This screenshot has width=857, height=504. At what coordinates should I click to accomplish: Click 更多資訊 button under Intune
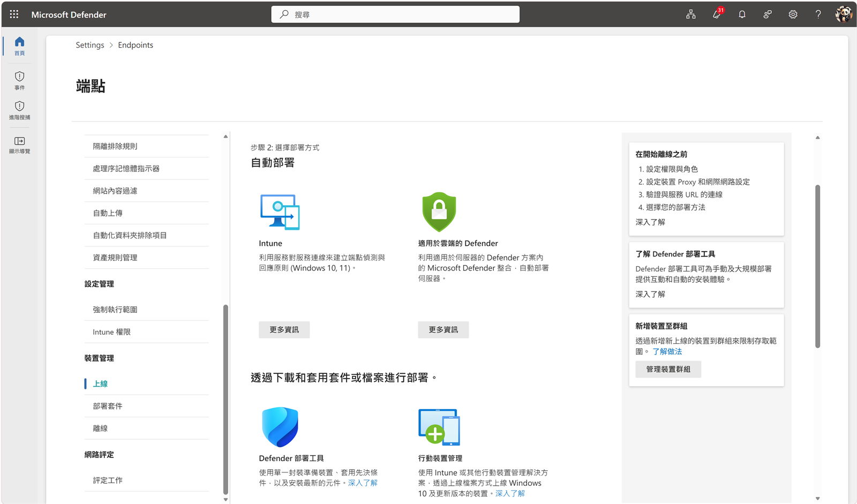[284, 329]
